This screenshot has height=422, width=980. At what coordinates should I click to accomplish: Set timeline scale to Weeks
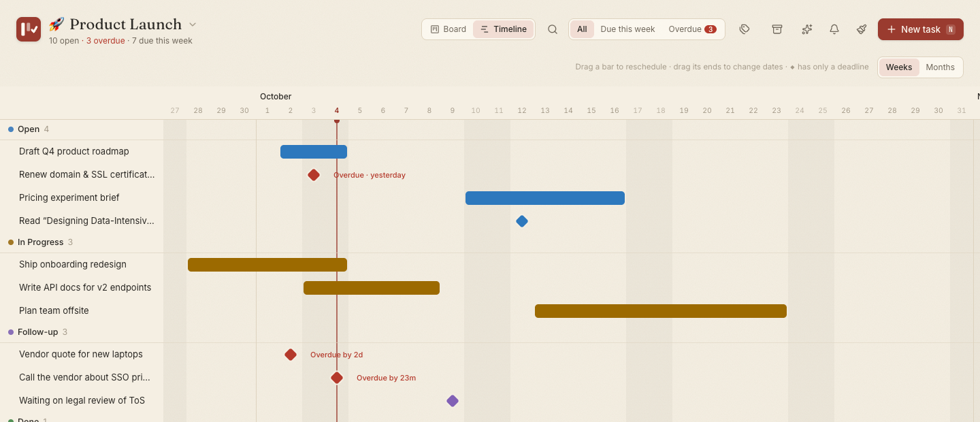pos(899,67)
